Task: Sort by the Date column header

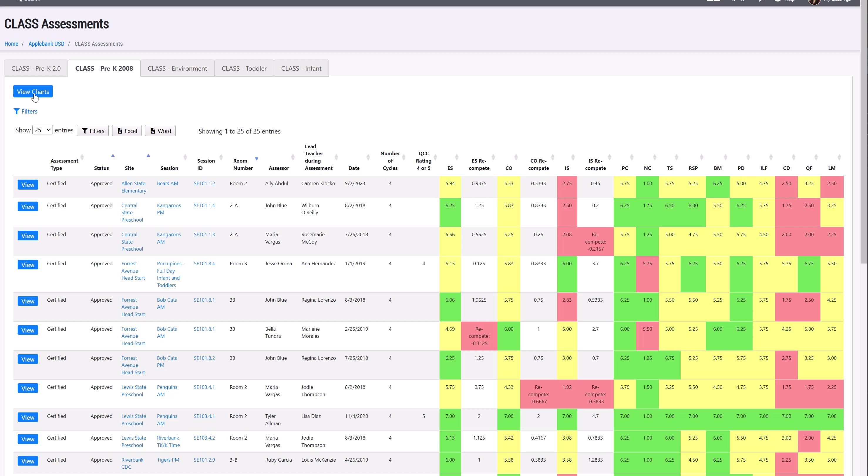Action: coord(354,168)
